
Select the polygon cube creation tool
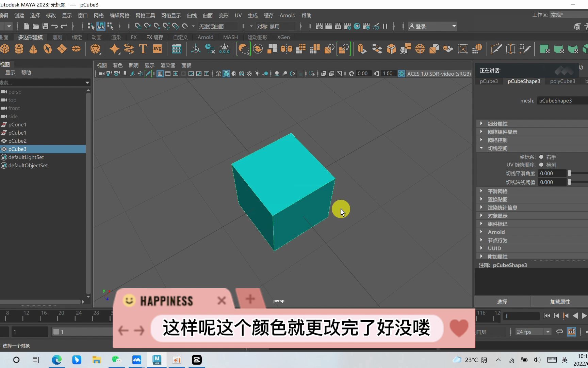[x=5, y=49]
